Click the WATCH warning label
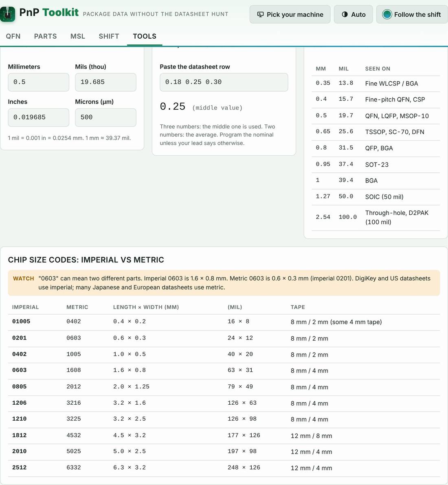This screenshot has width=448, height=485. click(x=24, y=278)
